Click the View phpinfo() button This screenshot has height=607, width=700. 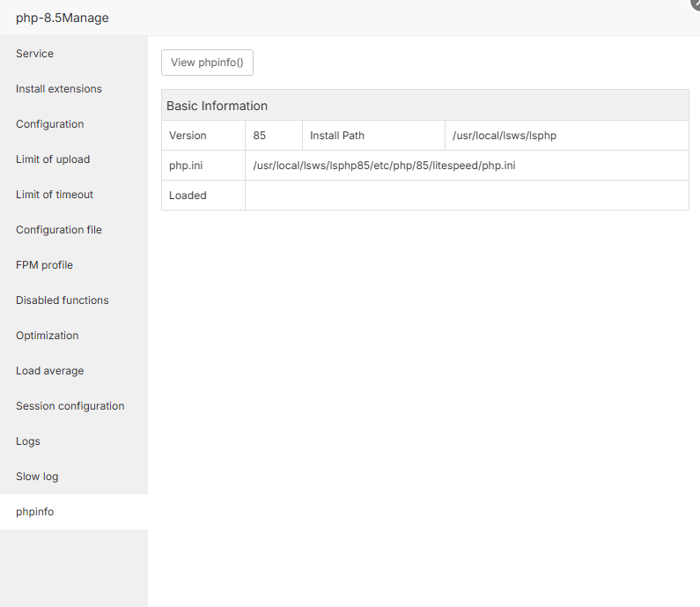pos(207,63)
